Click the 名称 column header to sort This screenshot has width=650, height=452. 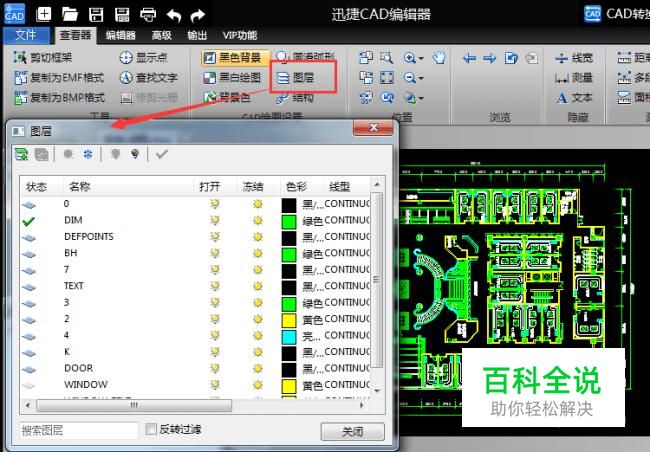(x=80, y=187)
